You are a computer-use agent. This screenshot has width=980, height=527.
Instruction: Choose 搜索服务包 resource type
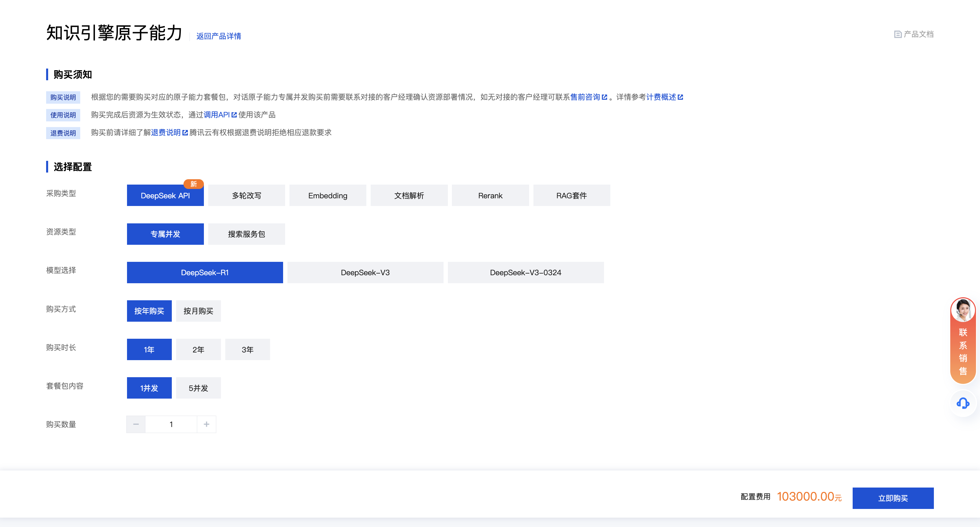tap(247, 234)
